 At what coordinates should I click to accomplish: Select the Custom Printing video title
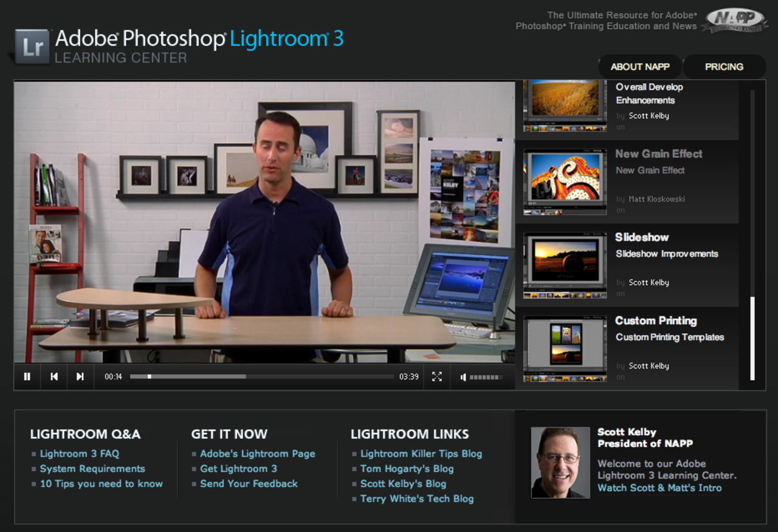click(x=656, y=321)
